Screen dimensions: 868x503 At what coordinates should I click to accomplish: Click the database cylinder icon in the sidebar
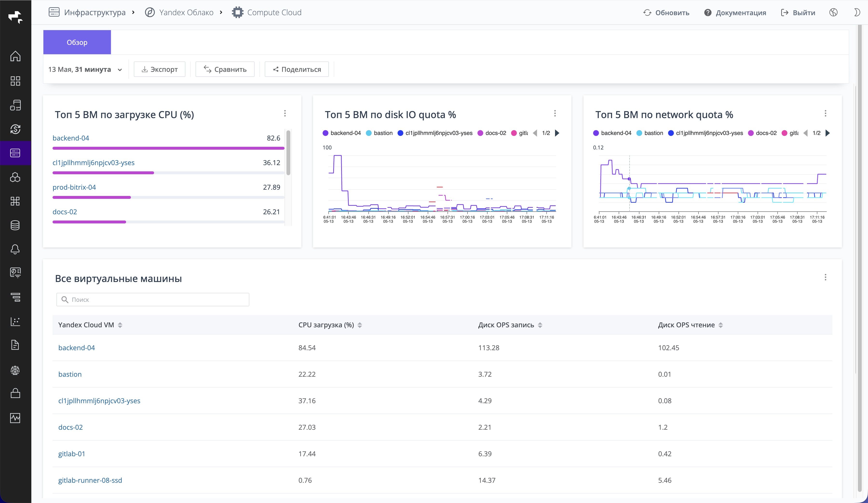15,225
